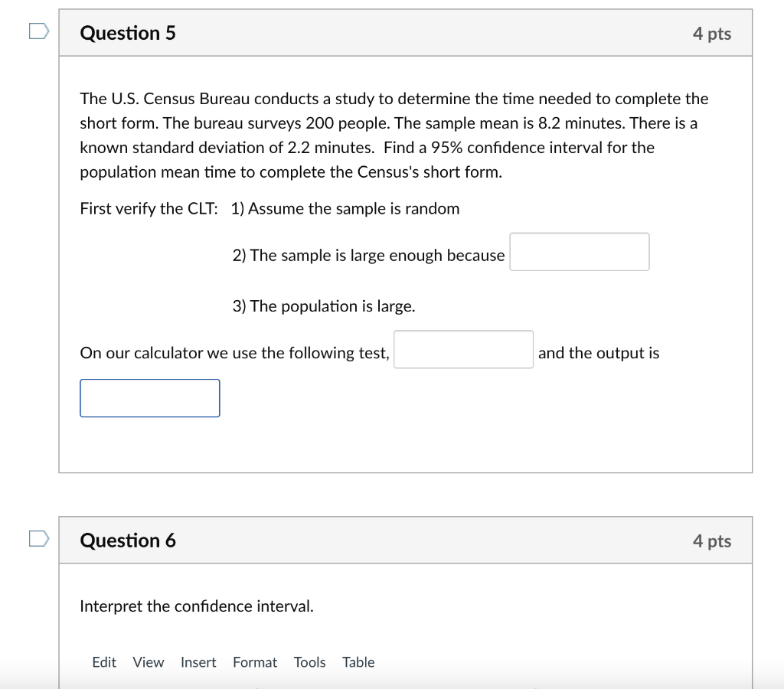This screenshot has width=784, height=689.
Task: Open the View menu of the rich content editor
Action: [149, 662]
